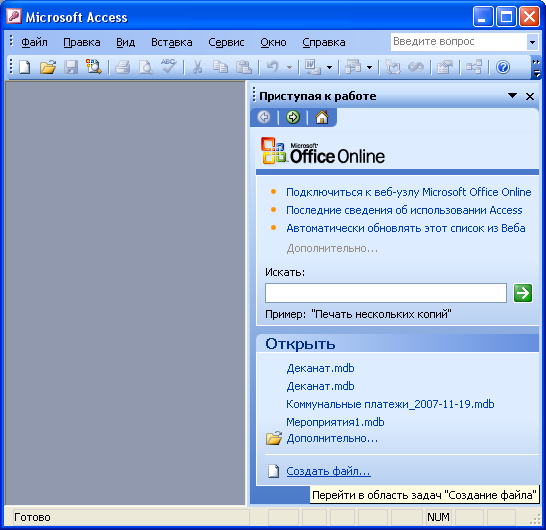Click the open folder icon beside Дополнительно
The image size is (546, 530).
click(274, 438)
